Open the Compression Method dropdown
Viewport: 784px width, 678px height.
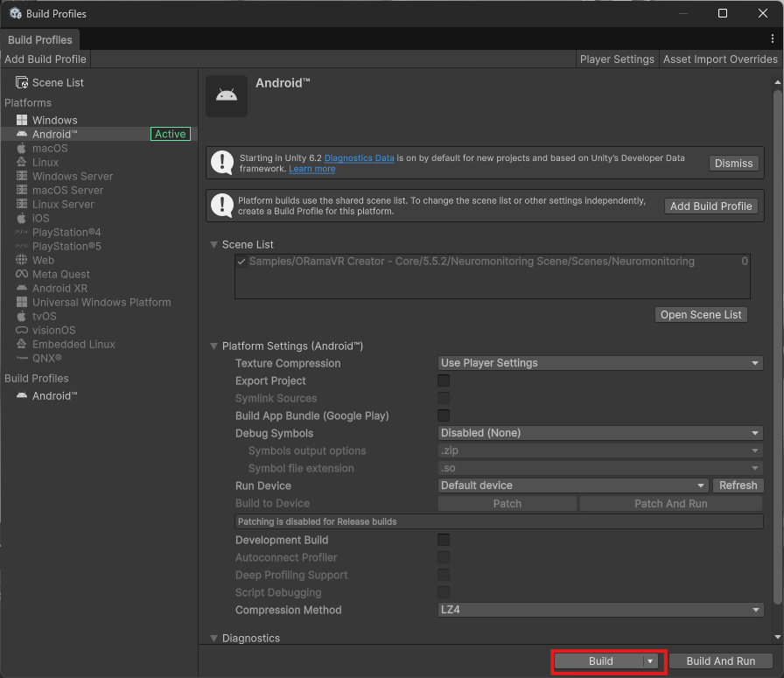click(x=600, y=610)
